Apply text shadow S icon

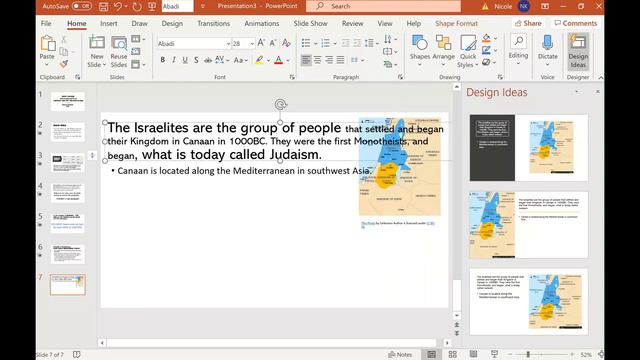pos(196,60)
